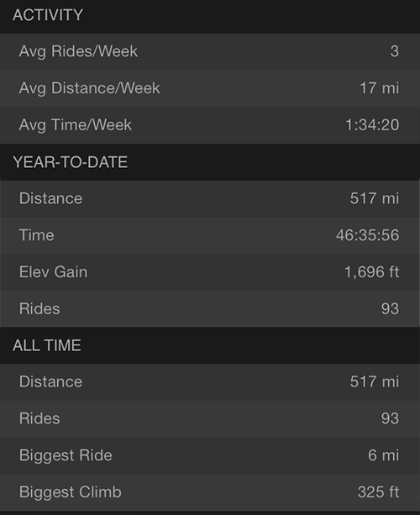Select the Year-to-Date Distance row

[210, 198]
